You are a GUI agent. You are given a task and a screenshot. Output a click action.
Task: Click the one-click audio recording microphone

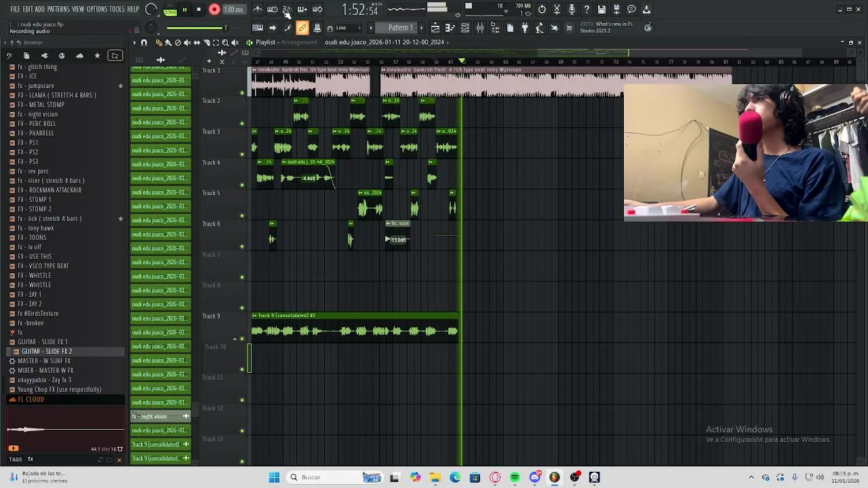coord(572,9)
